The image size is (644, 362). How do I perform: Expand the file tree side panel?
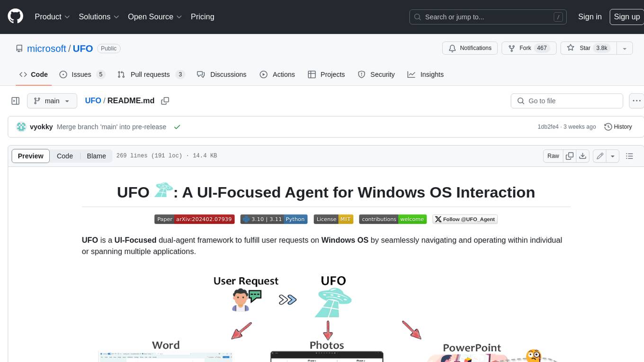(16, 101)
